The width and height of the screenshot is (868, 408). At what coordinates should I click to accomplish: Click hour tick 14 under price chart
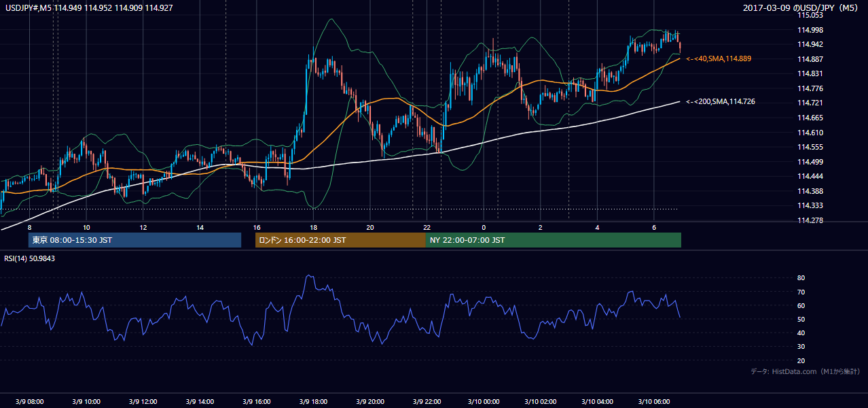tap(200, 227)
